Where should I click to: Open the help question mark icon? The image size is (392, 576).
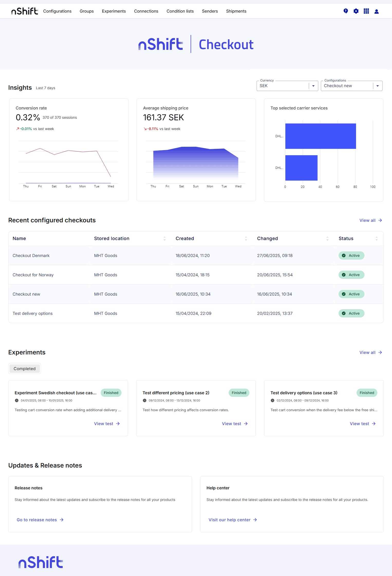point(346,11)
